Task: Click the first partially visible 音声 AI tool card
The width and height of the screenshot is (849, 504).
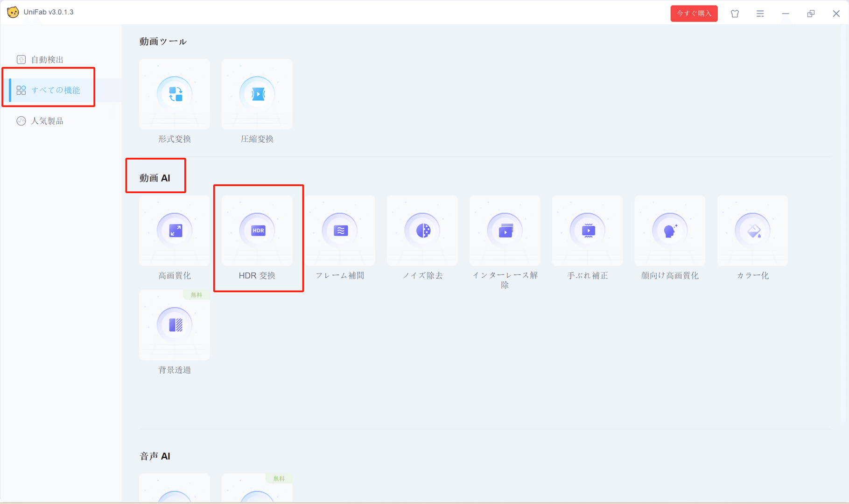Action: click(x=175, y=488)
